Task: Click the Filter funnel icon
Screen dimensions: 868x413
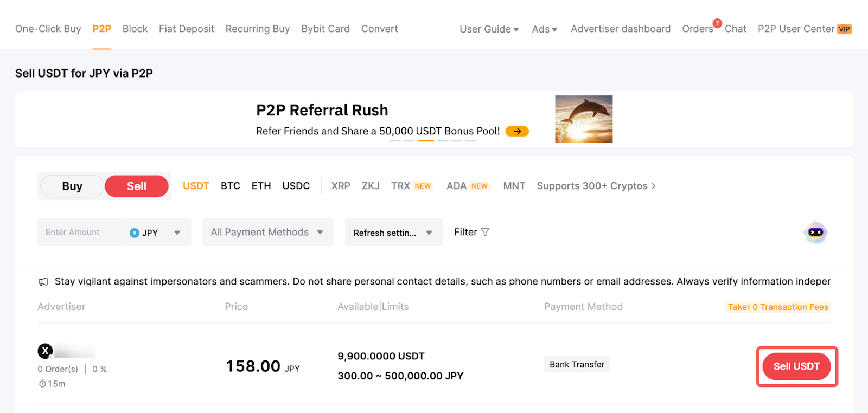Action: point(485,232)
